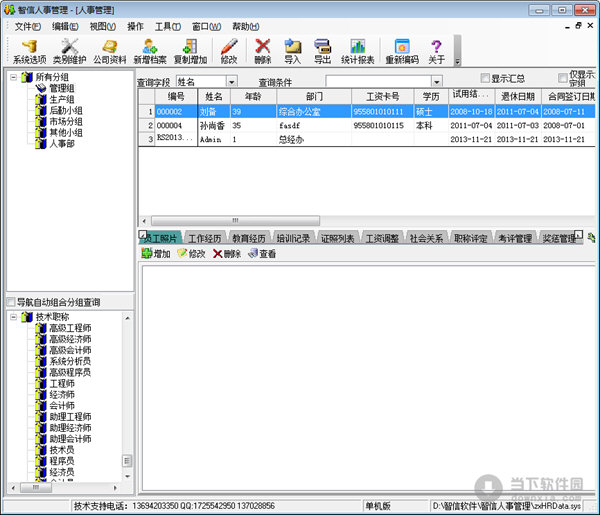The image size is (600, 515).
Task: Open the 查询字段 dropdown arrow
Action: [x=232, y=82]
